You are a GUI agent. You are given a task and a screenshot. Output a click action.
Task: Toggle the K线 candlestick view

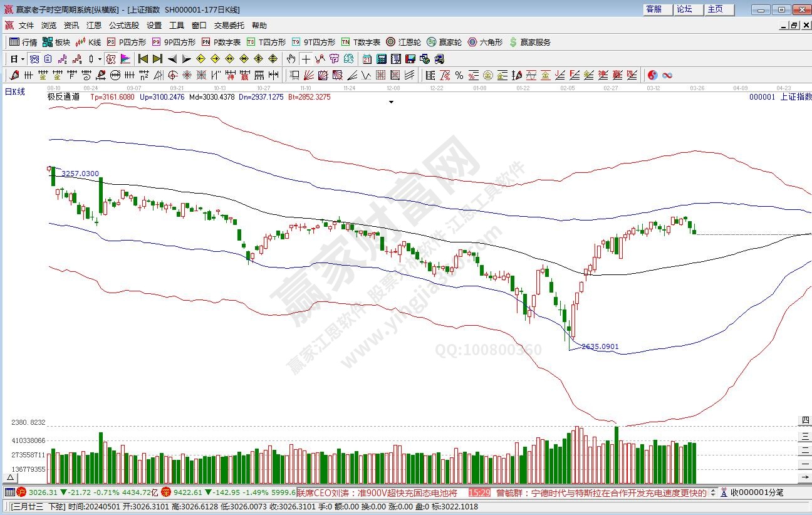(88, 42)
